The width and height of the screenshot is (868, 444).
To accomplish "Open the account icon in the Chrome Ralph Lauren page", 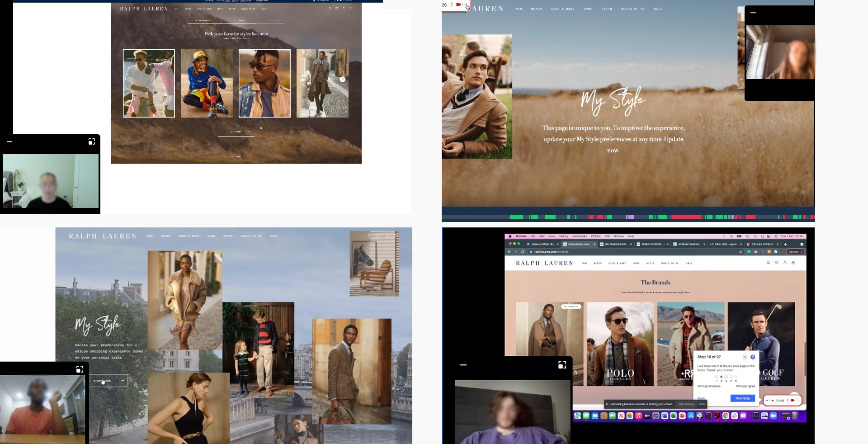I will coord(785,263).
